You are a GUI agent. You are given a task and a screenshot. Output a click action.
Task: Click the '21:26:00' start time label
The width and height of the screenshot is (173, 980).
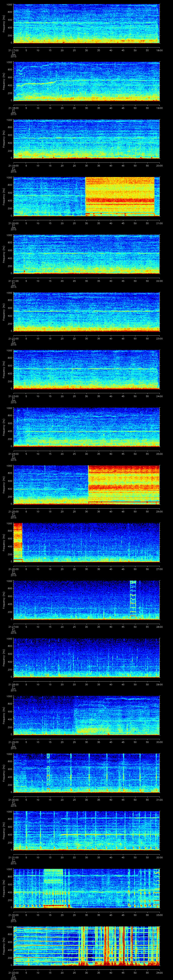(x=13, y=569)
